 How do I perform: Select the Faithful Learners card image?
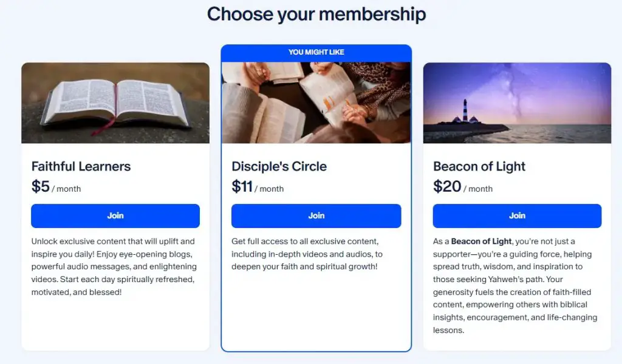click(115, 102)
